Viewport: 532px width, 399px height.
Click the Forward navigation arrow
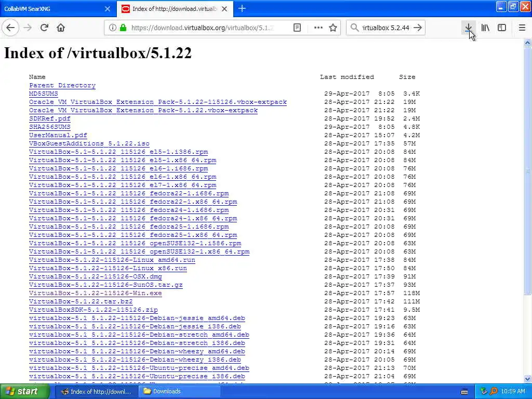click(x=28, y=28)
